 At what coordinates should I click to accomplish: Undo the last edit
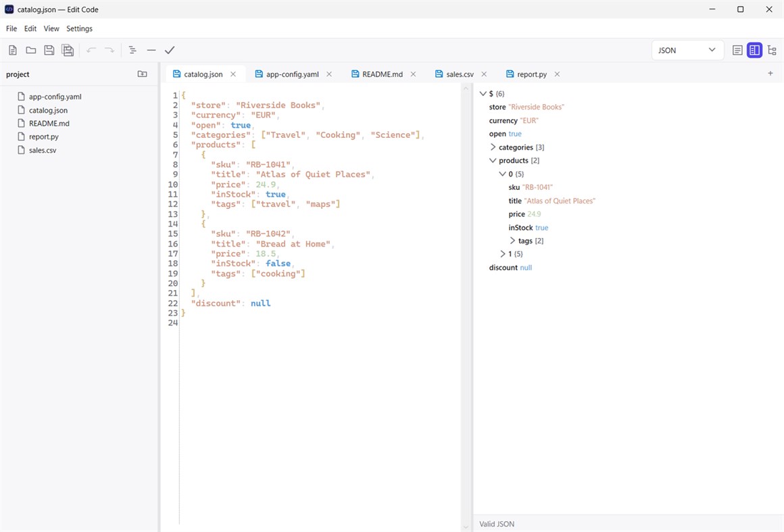point(91,50)
